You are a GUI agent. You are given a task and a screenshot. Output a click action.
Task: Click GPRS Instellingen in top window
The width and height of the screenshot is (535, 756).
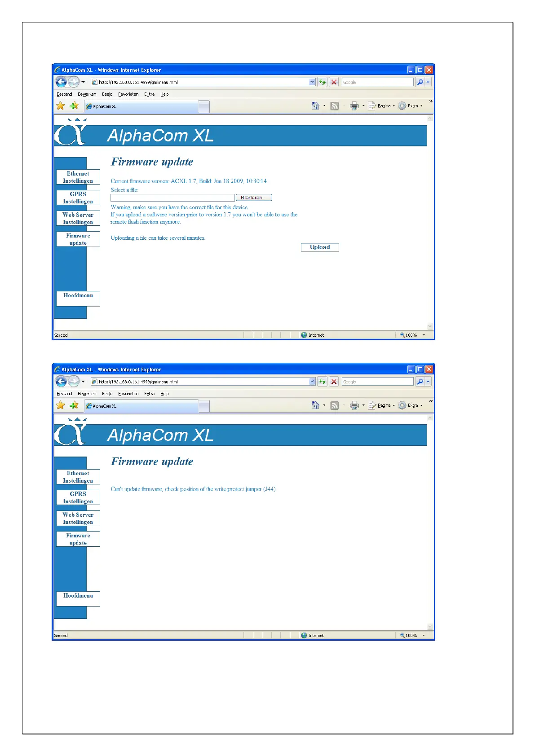(x=78, y=198)
